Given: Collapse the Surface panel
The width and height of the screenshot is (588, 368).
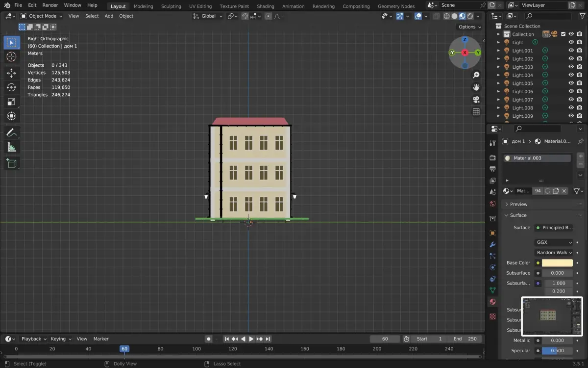Looking at the screenshot, I should coord(518,215).
